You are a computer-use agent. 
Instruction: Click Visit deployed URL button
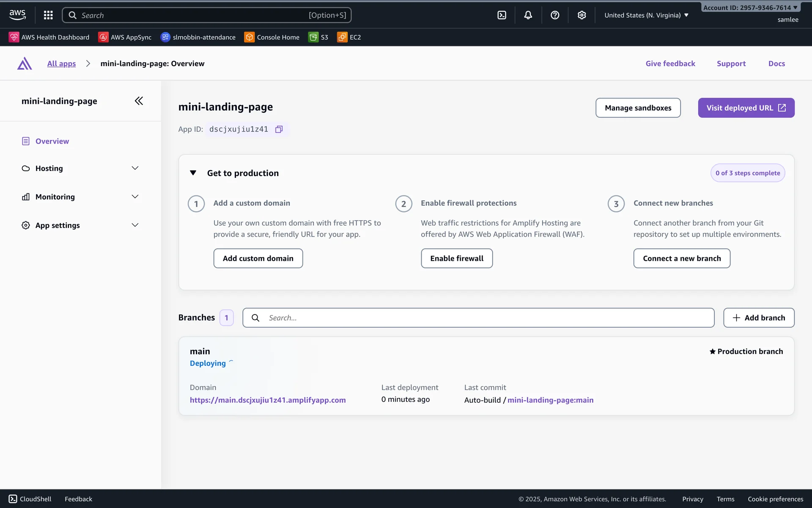pyautogui.click(x=746, y=108)
